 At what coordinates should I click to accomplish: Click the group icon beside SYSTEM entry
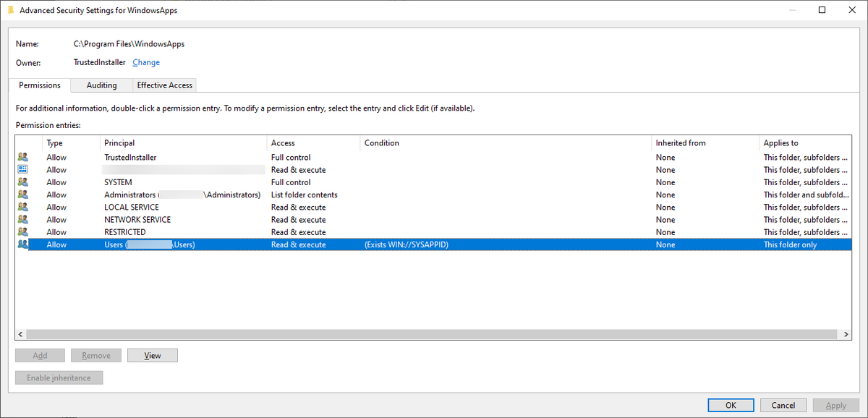22,182
